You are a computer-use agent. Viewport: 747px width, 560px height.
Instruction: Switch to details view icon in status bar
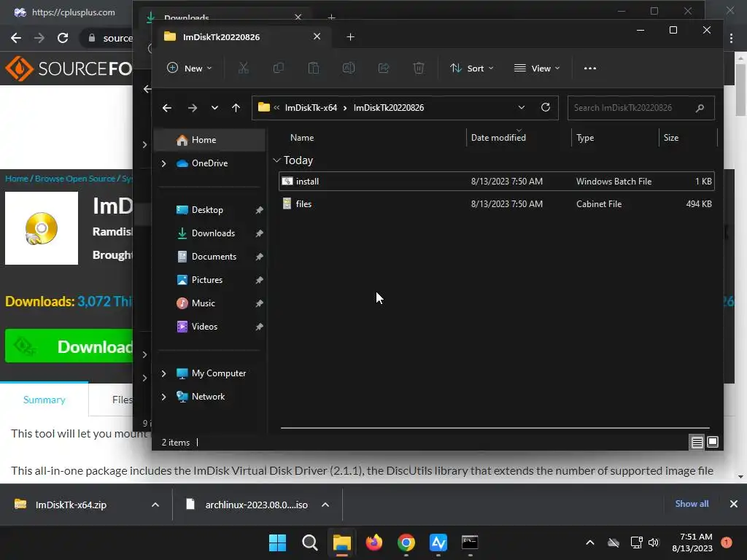(697, 443)
